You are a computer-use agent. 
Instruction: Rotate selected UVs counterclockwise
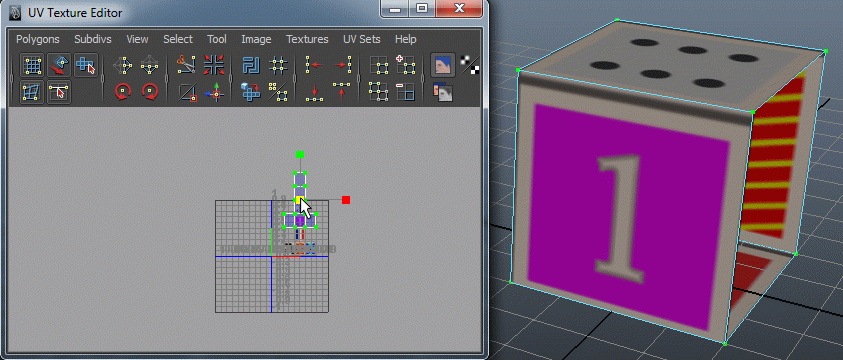pos(123,92)
